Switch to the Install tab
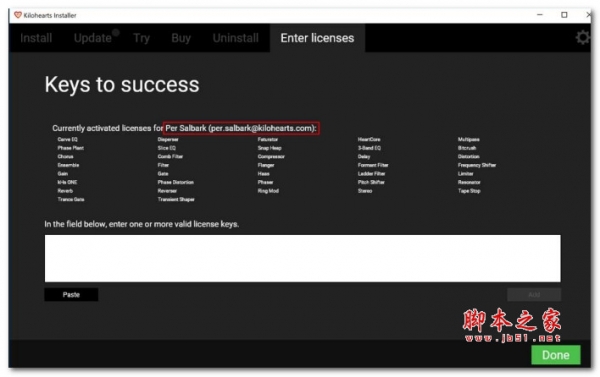 coord(36,38)
